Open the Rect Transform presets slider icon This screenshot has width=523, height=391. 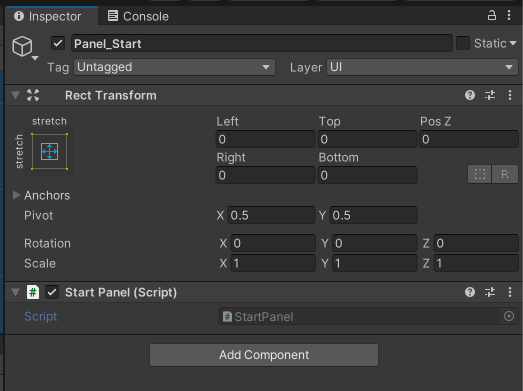click(x=490, y=95)
